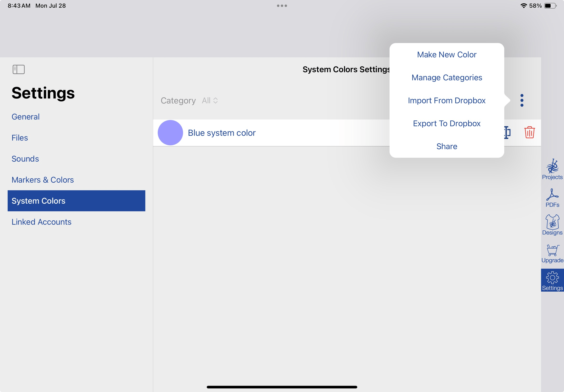Tap the home indicator bar
Viewport: 564px width, 392px height.
[x=282, y=387]
